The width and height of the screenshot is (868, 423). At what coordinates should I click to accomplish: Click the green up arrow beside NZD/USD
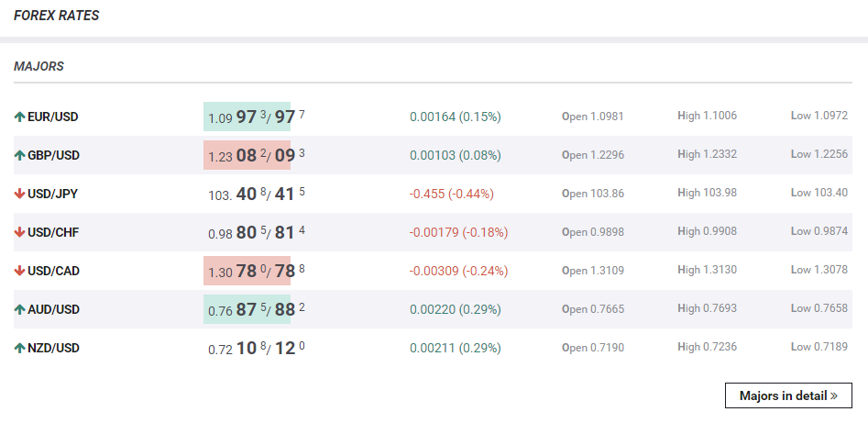pos(19,348)
